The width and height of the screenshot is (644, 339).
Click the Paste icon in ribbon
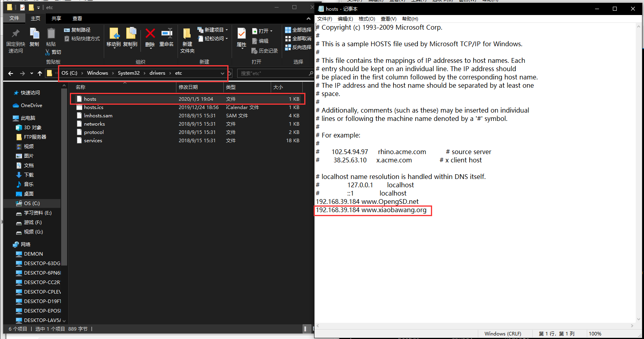tap(51, 34)
